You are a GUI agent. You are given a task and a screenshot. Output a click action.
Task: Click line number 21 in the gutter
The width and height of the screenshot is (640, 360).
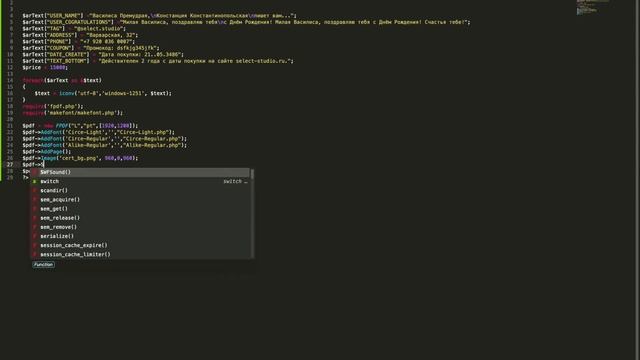(10, 126)
